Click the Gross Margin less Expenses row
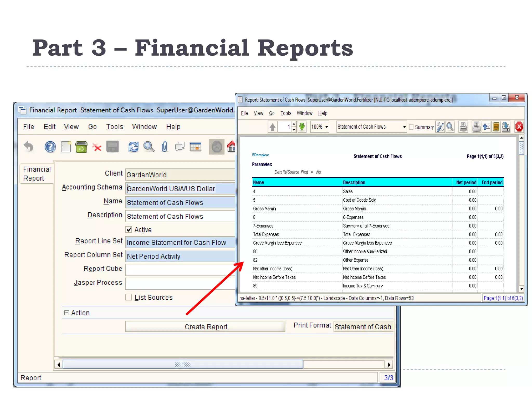 point(378,243)
